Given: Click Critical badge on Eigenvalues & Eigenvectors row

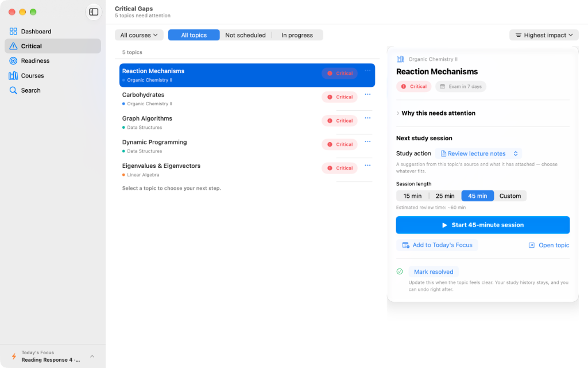Looking at the screenshot, I should [x=339, y=168].
